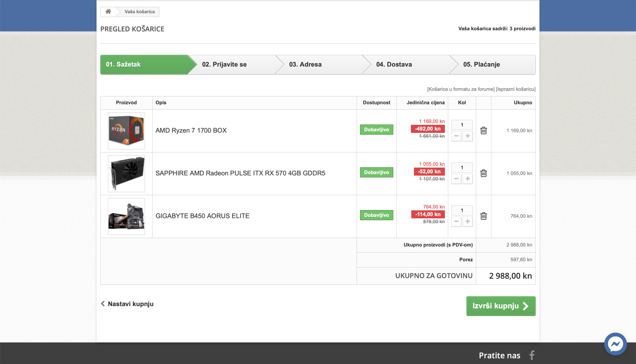Screen dimensions: 636x364
Task: Increase quantity of GIGABYTE B450 AORUS ELITE
Action: [x=468, y=222]
